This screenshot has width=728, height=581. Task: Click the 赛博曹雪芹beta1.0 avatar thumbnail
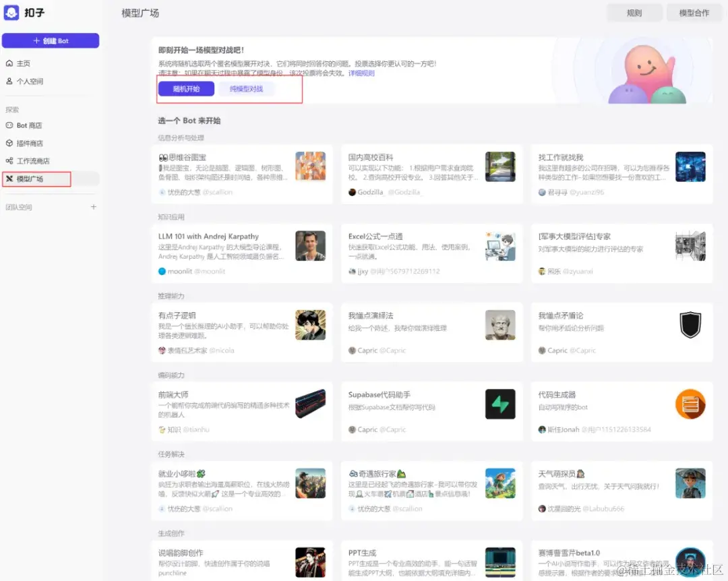[x=690, y=562]
